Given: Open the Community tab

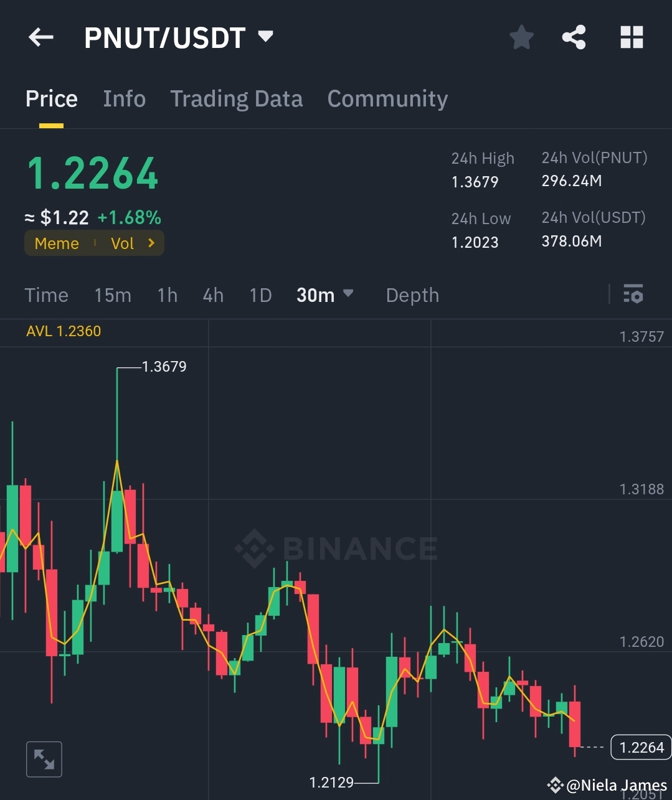Looking at the screenshot, I should [387, 98].
